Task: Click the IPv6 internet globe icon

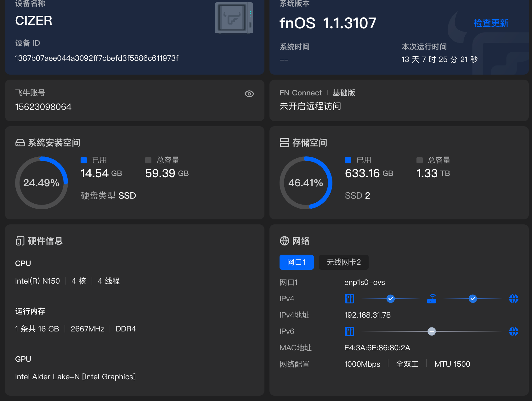Action: [x=513, y=331]
